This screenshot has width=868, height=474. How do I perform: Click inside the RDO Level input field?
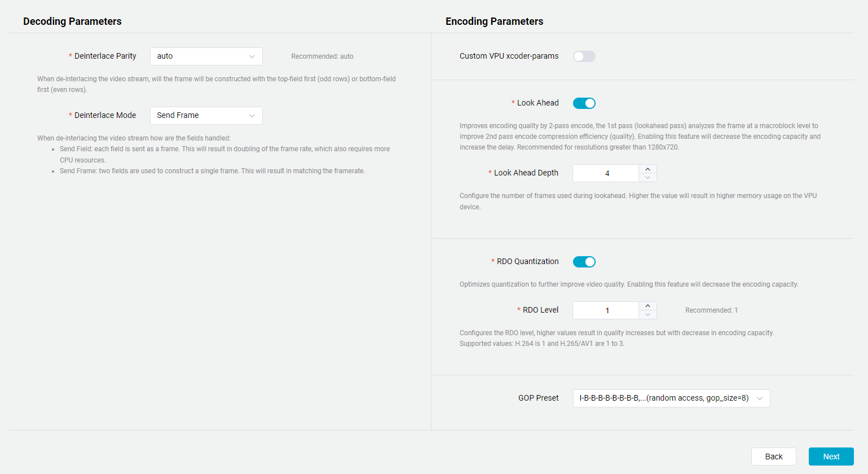[x=606, y=310]
